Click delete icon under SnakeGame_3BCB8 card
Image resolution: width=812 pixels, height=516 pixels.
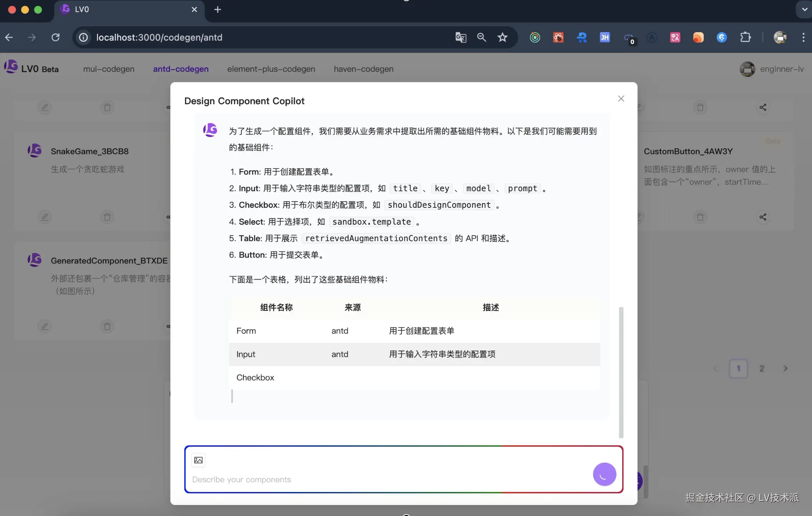[x=107, y=217]
